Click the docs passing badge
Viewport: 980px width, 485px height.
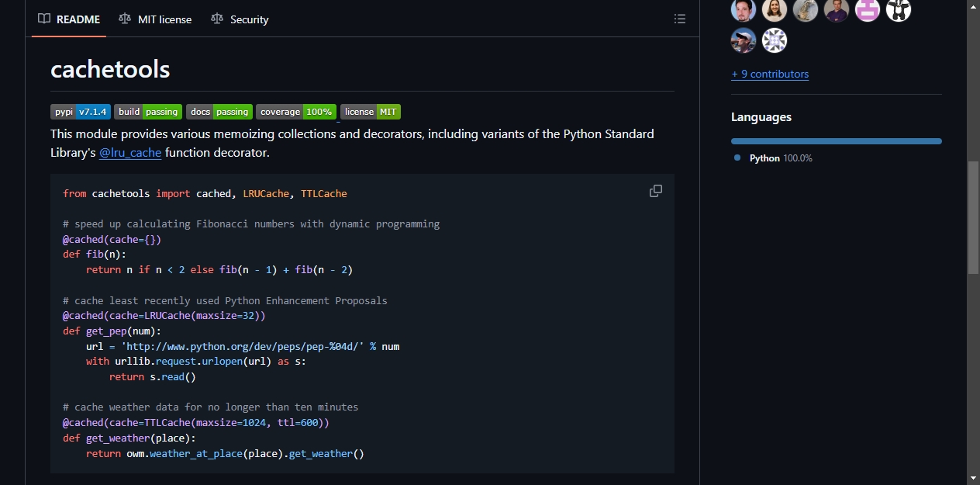click(x=219, y=112)
